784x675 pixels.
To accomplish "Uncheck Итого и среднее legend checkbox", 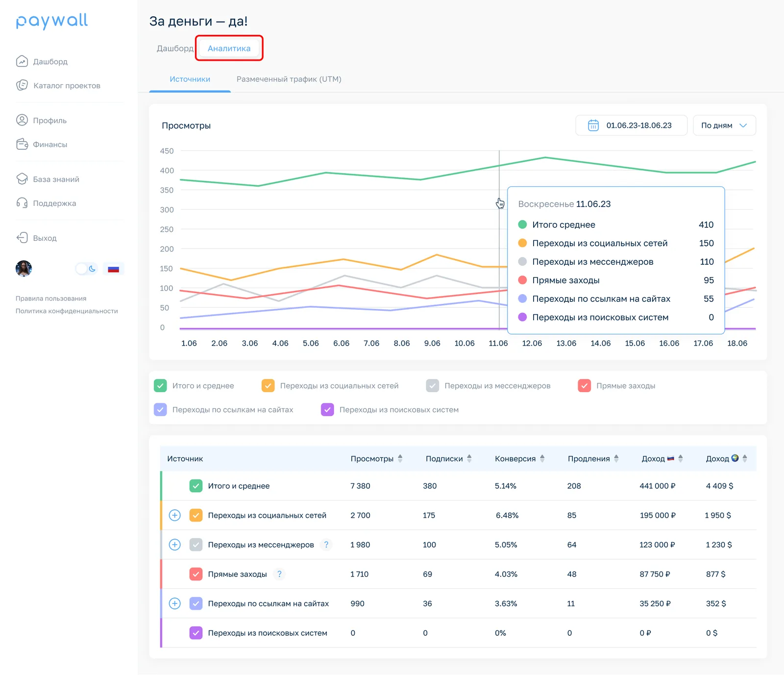I will click(160, 386).
